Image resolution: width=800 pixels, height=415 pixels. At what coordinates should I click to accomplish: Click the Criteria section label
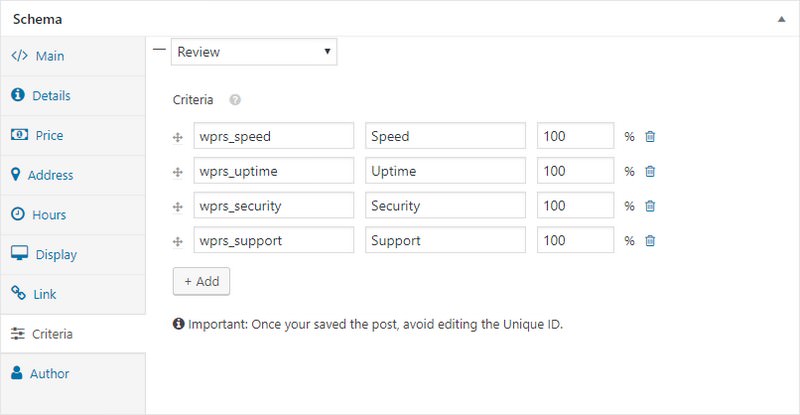193,100
